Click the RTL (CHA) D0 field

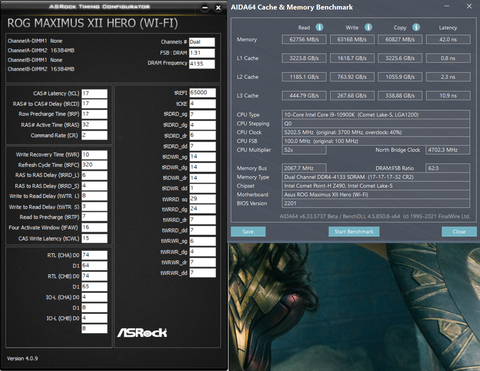94,255
